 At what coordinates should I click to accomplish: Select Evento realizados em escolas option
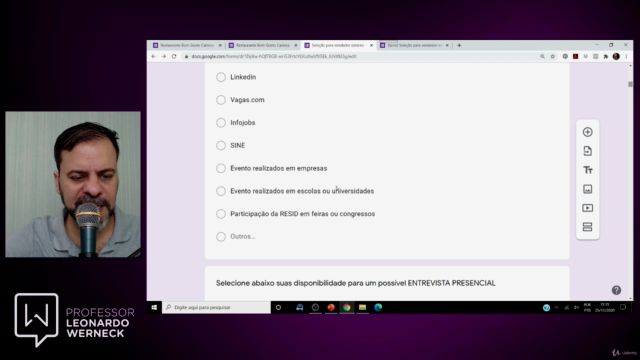[221, 191]
